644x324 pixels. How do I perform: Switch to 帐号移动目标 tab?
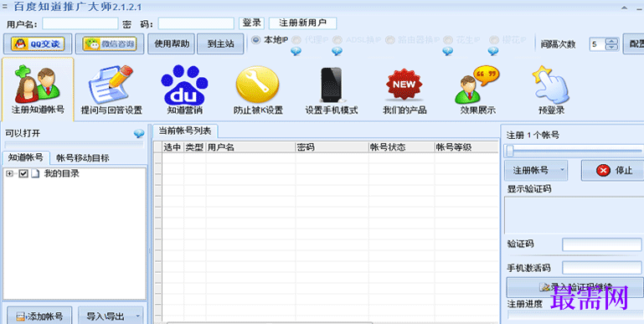pyautogui.click(x=83, y=158)
